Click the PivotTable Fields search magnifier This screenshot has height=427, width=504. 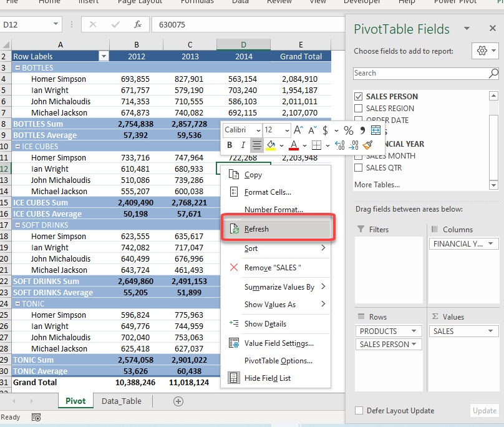(x=493, y=74)
